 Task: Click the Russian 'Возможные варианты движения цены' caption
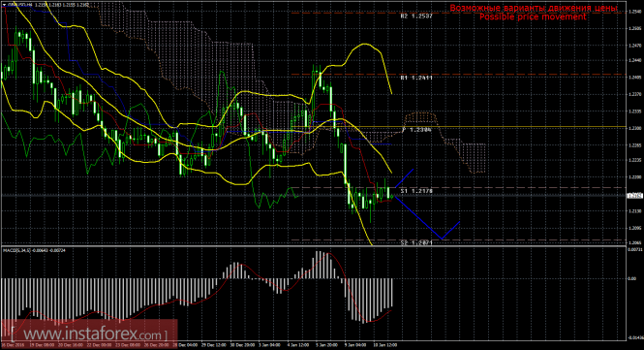coord(533,8)
